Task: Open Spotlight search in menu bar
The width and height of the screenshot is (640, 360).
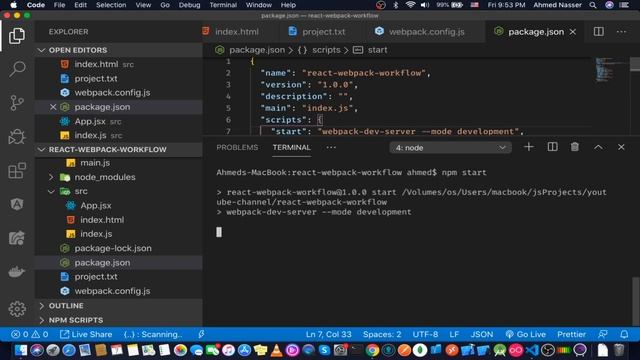Action: [593, 5]
